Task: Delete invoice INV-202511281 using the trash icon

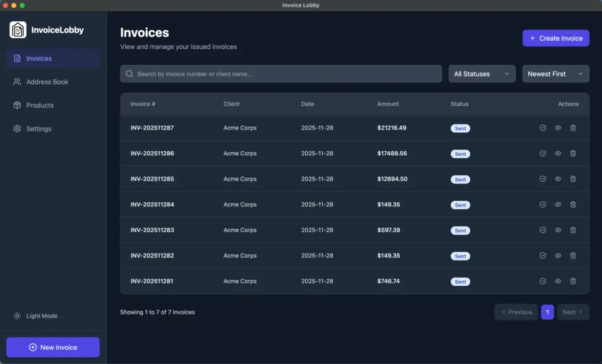Action: coord(573,281)
